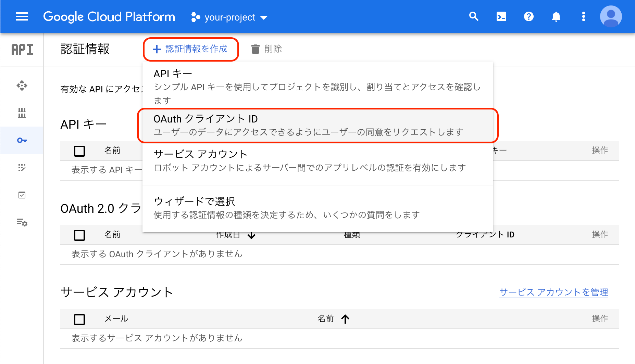635x364 pixels.
Task: Open the library grid icon in sidebar
Action: (x=22, y=113)
